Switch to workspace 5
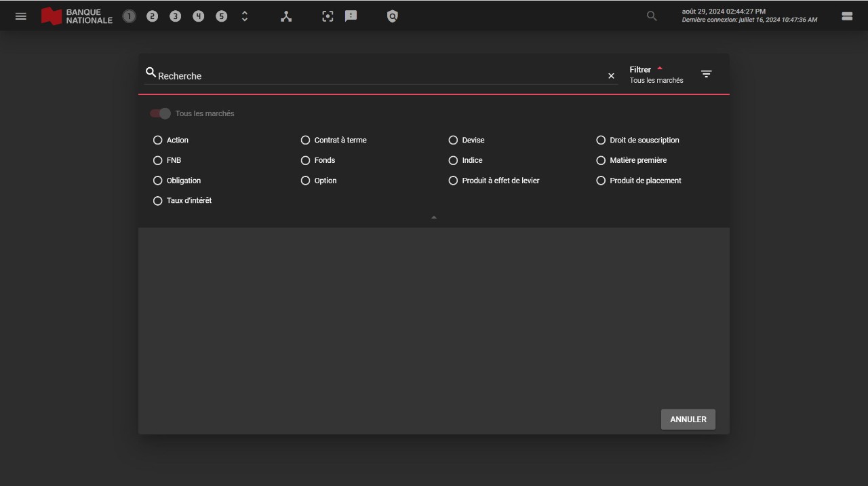The width and height of the screenshot is (868, 486). tap(221, 16)
